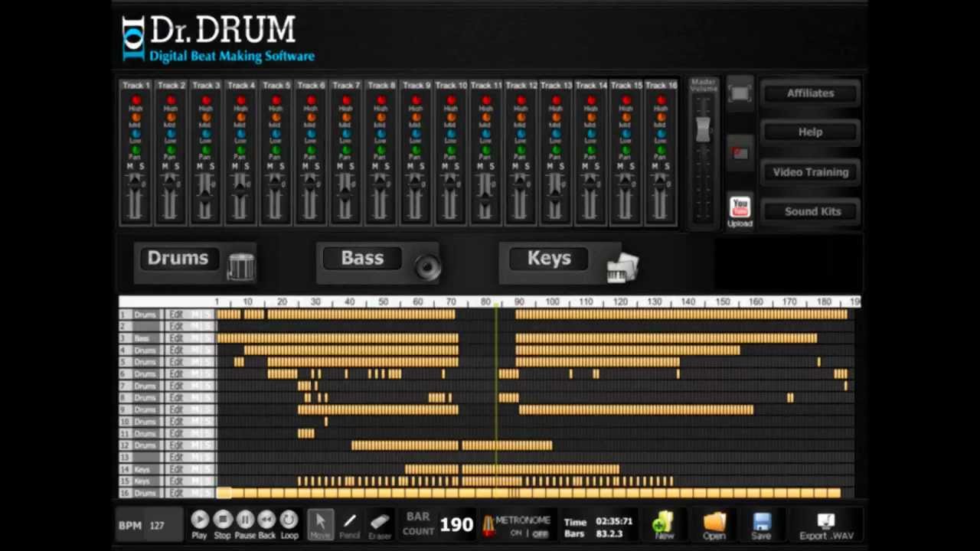Select the Move arrow tool
980x551 pixels.
point(320,523)
